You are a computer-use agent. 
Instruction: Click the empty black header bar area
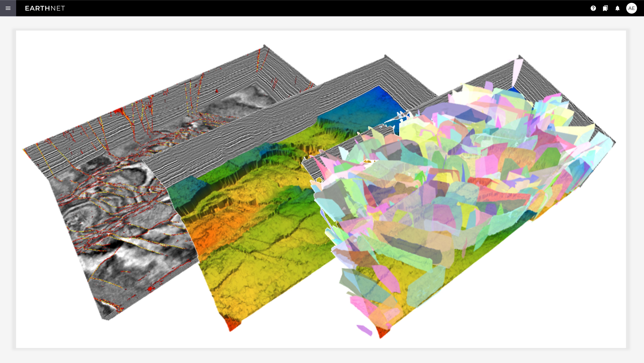coord(325,8)
